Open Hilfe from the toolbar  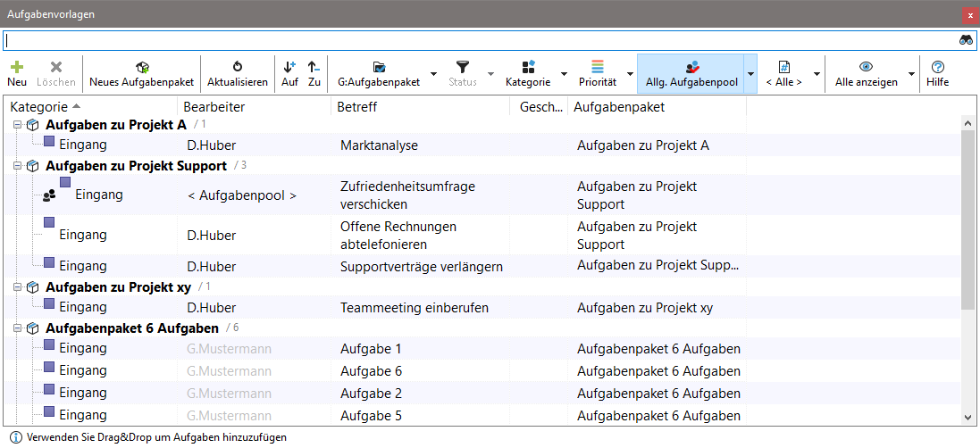coord(937,73)
